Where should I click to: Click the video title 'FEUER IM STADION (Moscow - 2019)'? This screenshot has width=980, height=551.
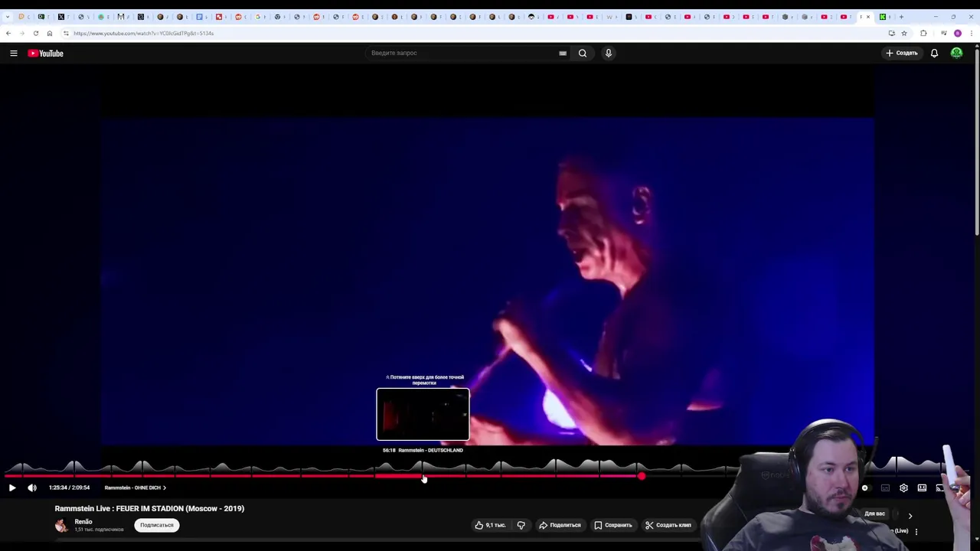[x=180, y=508]
